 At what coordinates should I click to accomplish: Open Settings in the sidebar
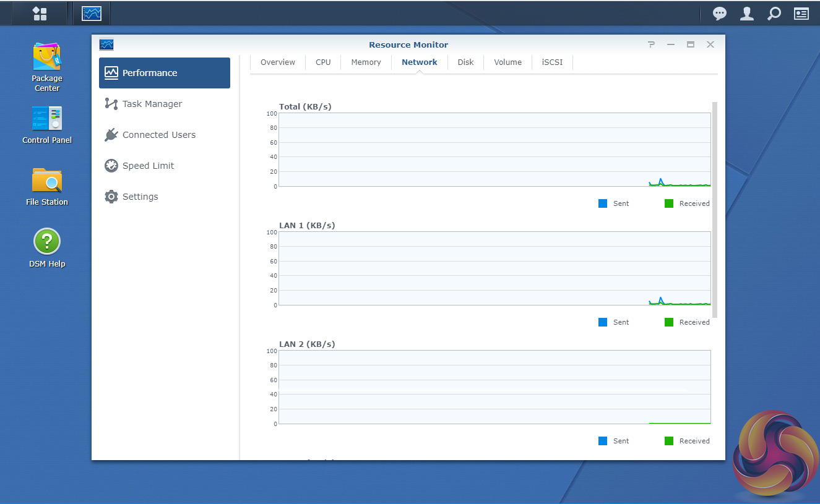tap(140, 197)
